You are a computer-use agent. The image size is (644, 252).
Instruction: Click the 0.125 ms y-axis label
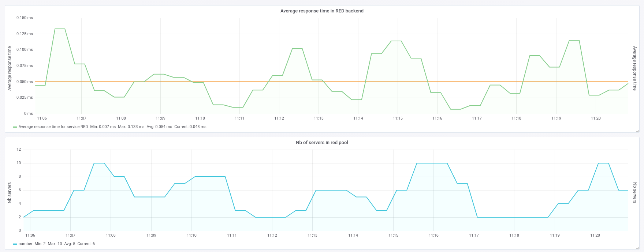pos(25,34)
